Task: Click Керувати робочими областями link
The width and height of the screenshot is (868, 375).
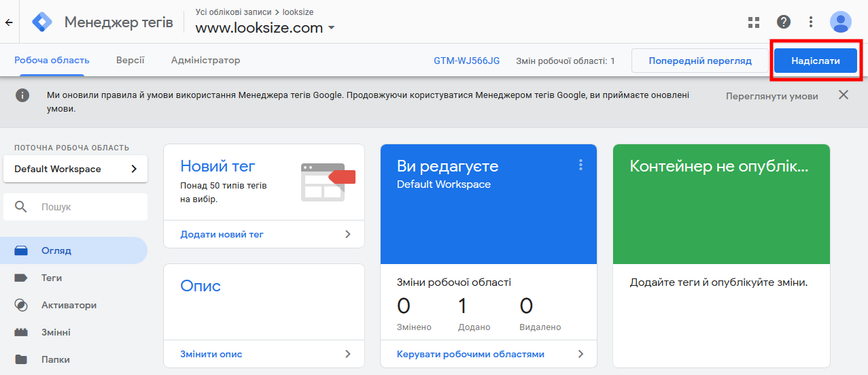Action: coord(470,354)
